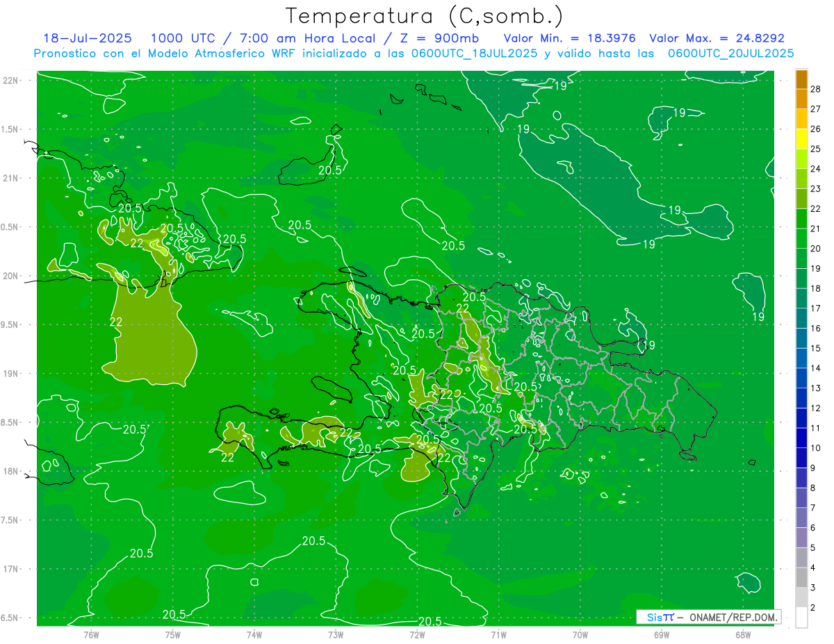Click the '76W' longitude axis label
The width and height of the screenshot is (834, 644).
coord(91,634)
